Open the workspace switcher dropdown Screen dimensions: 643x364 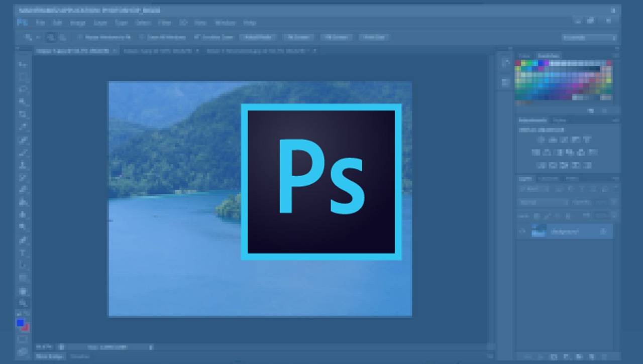click(x=589, y=37)
